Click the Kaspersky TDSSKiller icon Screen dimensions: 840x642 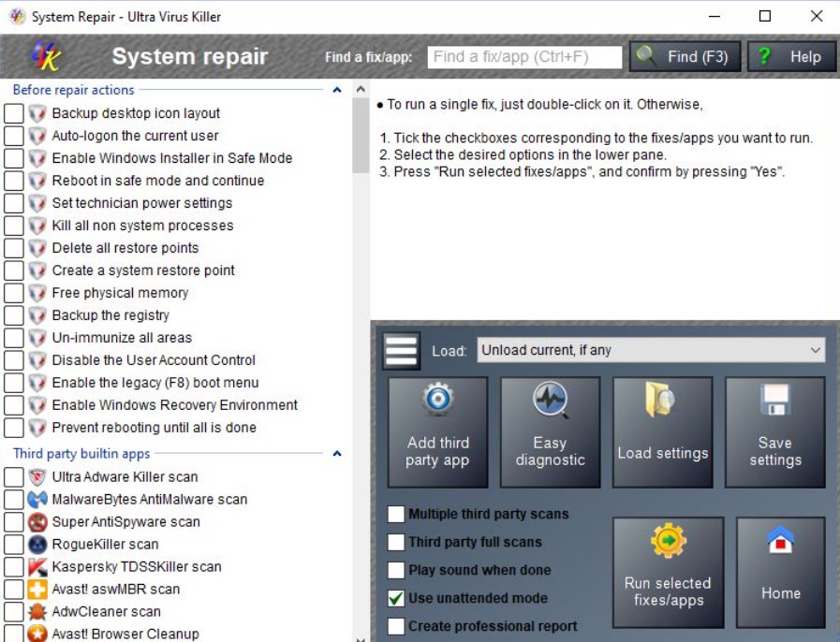tap(37, 567)
